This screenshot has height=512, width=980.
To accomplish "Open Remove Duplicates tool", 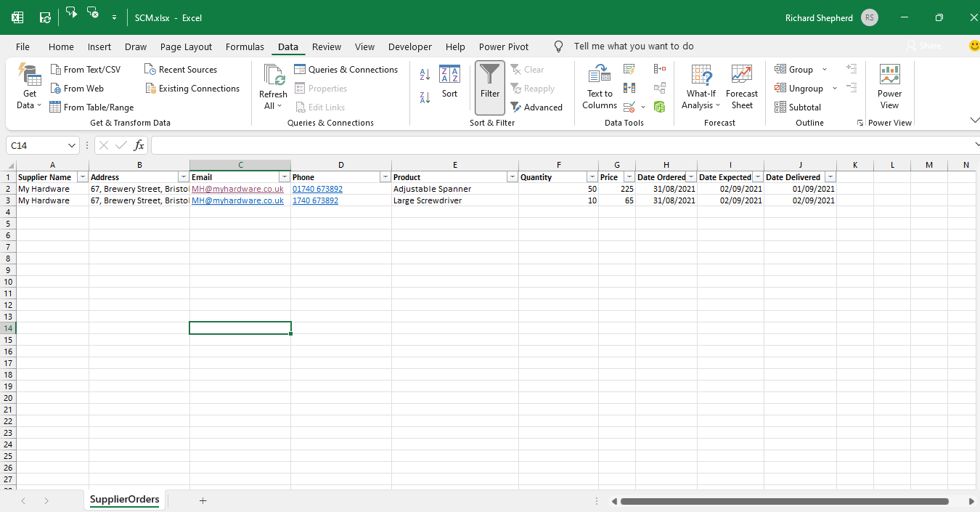I will (629, 88).
